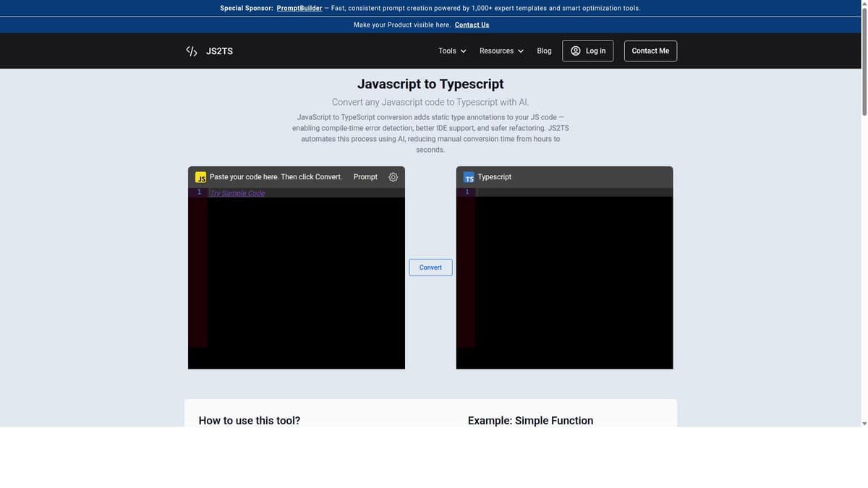Expand the Resources dropdown menu
This screenshot has width=868, height=488.
tap(501, 51)
